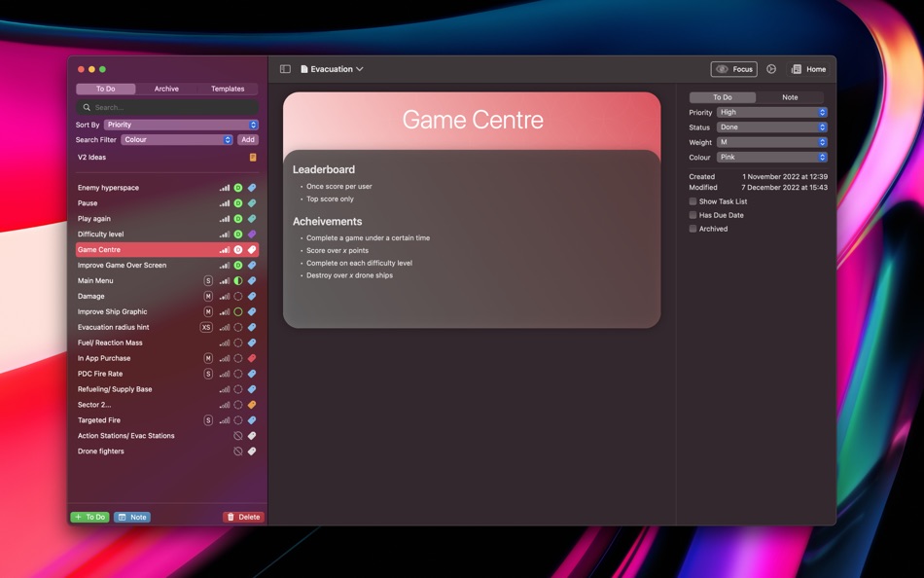The height and width of the screenshot is (578, 924).
Task: Click the done status circle on Enemy hyperspace
Action: tap(238, 188)
